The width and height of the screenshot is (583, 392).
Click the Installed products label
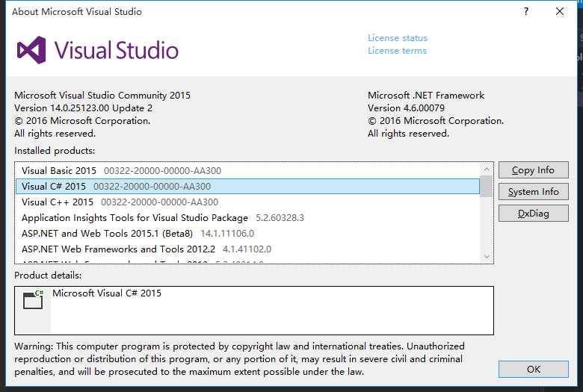[x=55, y=151]
